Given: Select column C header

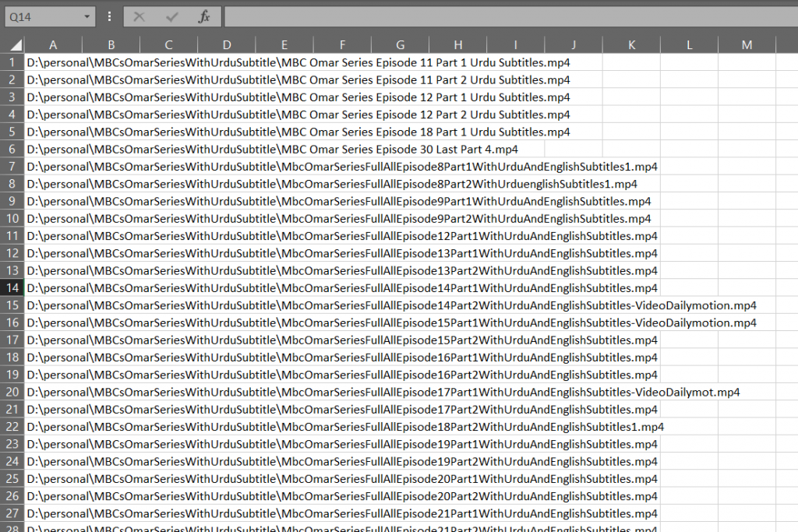Looking at the screenshot, I should tap(168, 44).
